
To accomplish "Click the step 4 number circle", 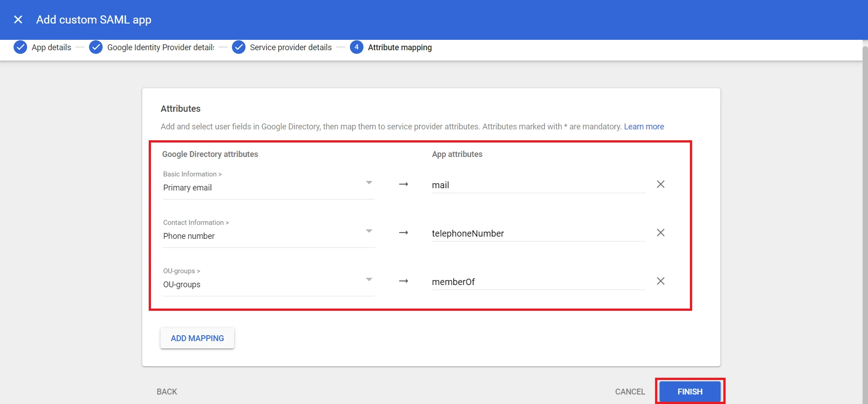I will coord(356,48).
